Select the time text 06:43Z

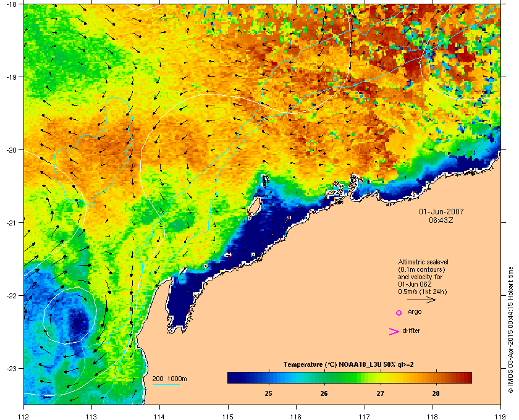coord(441,220)
